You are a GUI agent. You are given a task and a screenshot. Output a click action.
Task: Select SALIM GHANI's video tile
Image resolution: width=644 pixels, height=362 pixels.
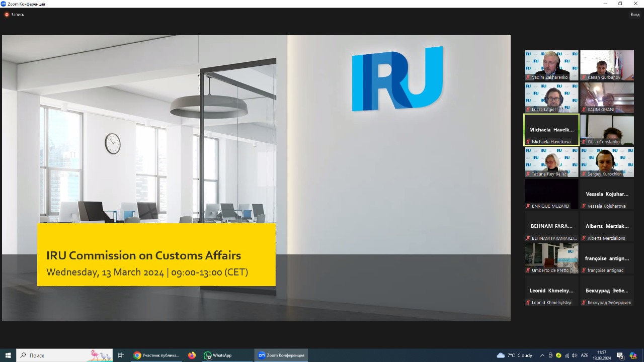(x=607, y=98)
